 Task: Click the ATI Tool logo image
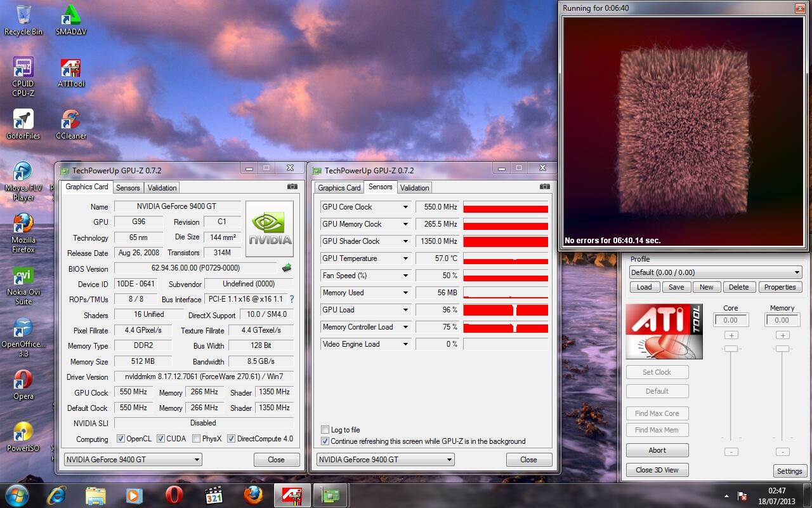pos(664,331)
